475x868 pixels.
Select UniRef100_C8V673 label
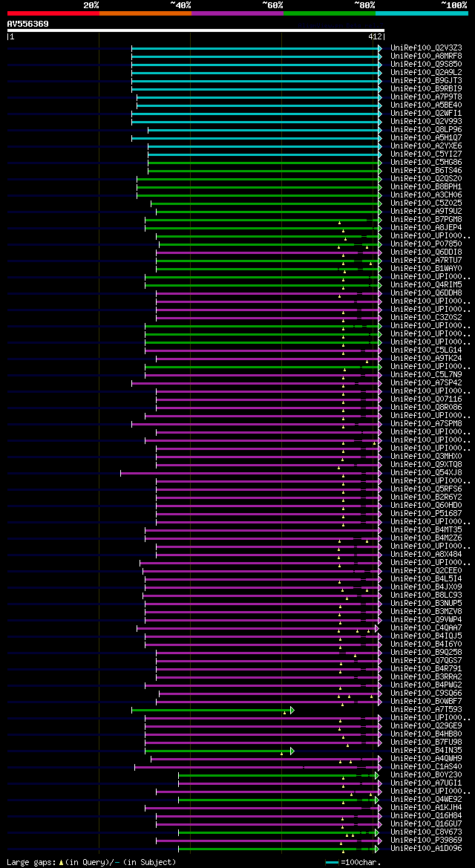426,832
